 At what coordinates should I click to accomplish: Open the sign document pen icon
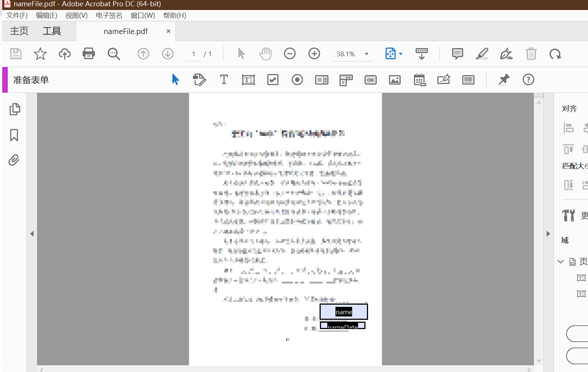(506, 54)
